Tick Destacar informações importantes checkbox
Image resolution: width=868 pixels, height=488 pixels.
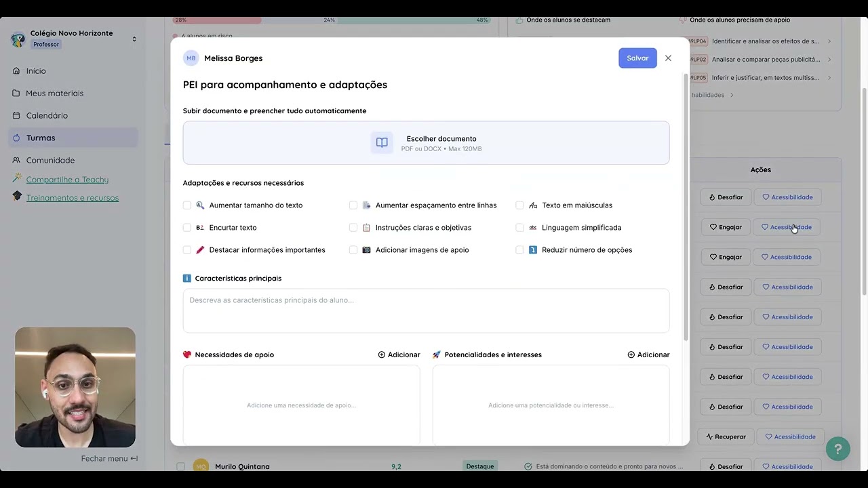point(187,250)
